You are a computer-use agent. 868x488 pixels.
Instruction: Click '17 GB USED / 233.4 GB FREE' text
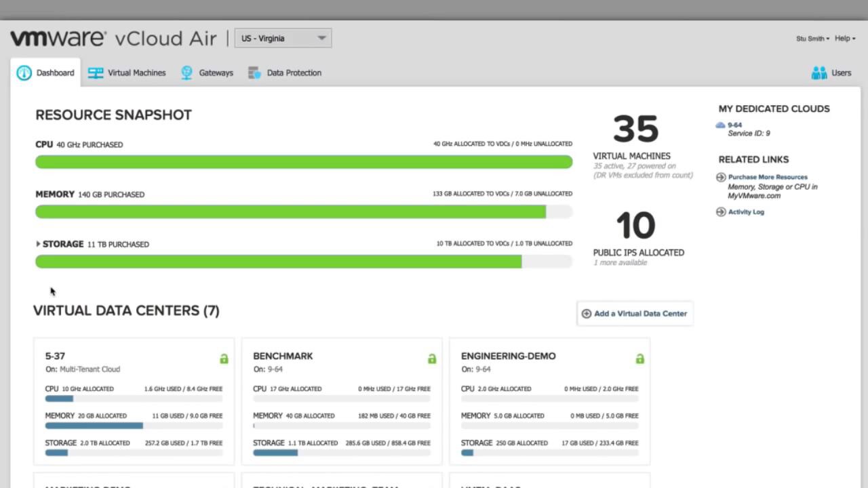pyautogui.click(x=600, y=443)
